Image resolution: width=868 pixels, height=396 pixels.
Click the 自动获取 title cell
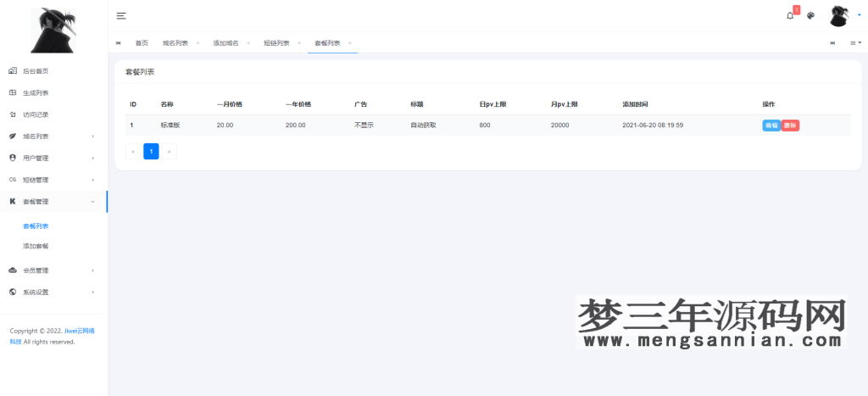[x=423, y=125]
